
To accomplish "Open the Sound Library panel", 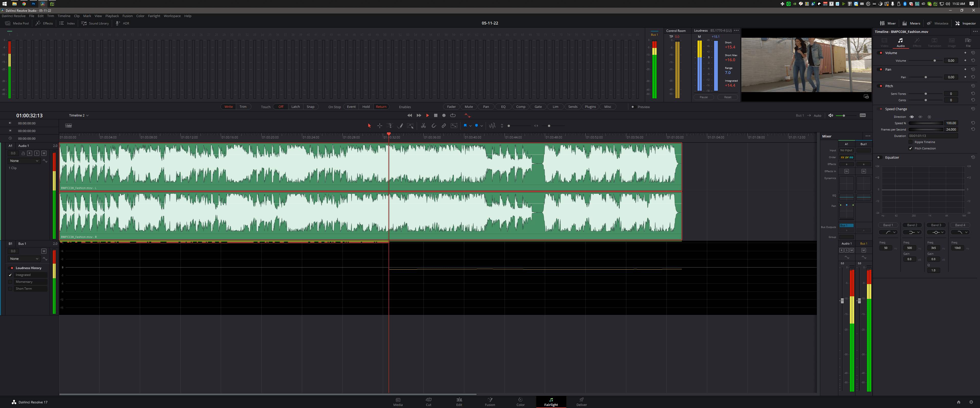I will 95,23.
